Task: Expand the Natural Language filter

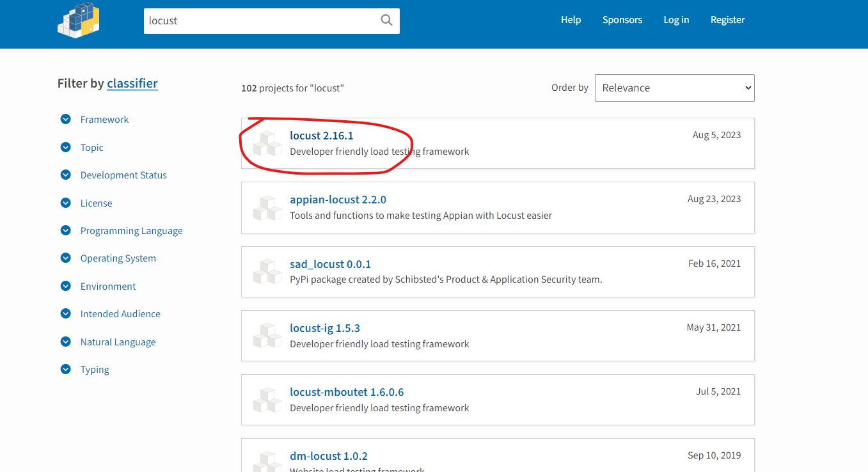Action: point(118,342)
